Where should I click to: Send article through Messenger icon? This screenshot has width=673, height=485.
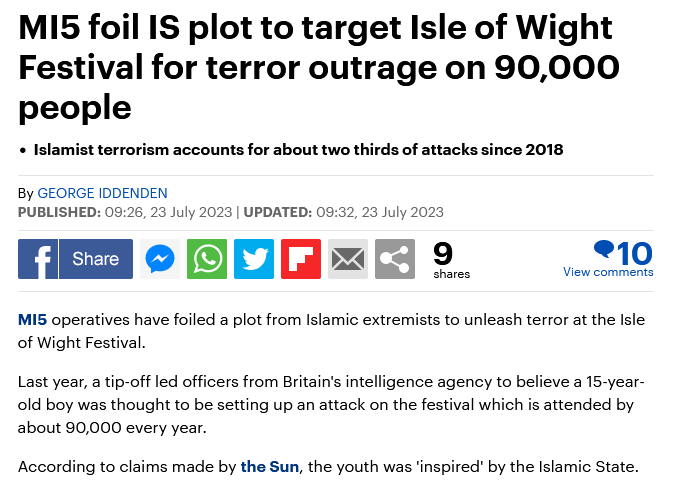[160, 259]
